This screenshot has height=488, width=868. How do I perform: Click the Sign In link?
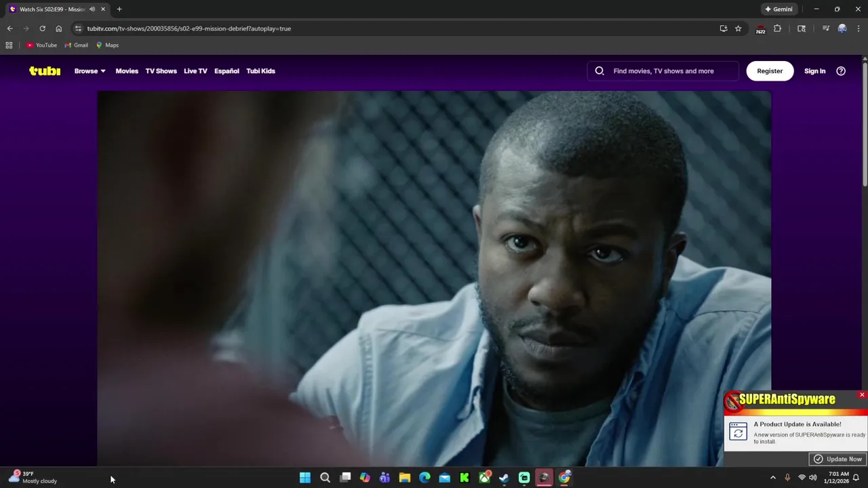[x=814, y=70]
